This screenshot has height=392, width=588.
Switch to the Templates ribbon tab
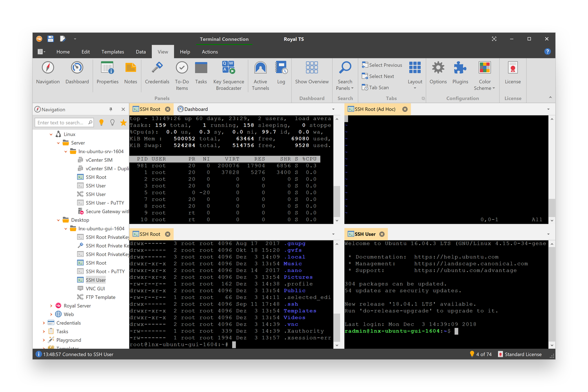[113, 52]
